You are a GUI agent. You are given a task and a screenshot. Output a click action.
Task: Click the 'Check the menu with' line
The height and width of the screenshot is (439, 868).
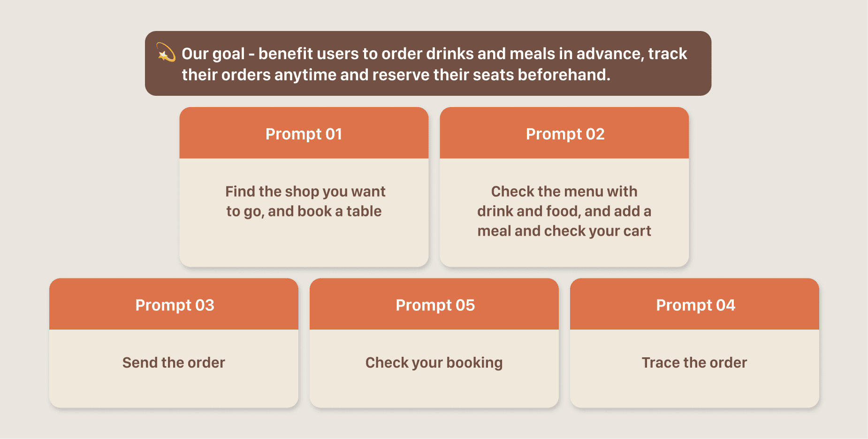pyautogui.click(x=564, y=192)
